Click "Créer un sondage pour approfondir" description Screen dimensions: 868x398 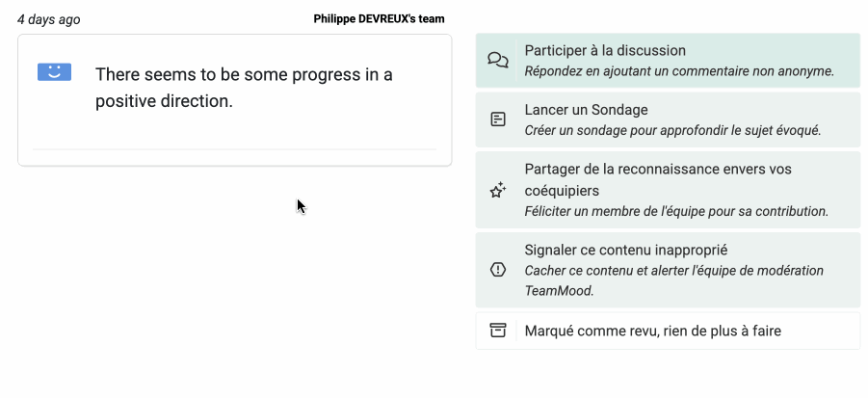pyautogui.click(x=672, y=130)
